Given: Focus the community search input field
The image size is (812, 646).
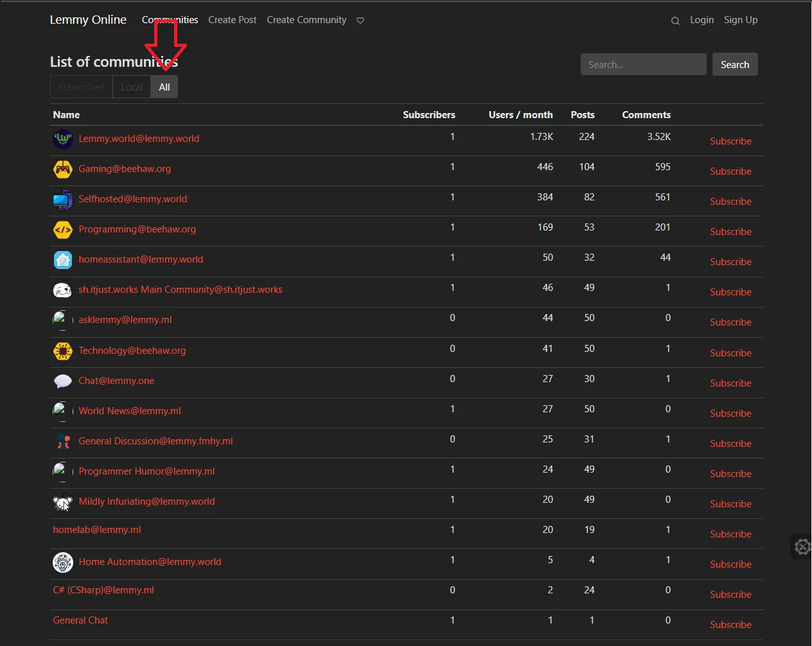Looking at the screenshot, I should 644,64.
